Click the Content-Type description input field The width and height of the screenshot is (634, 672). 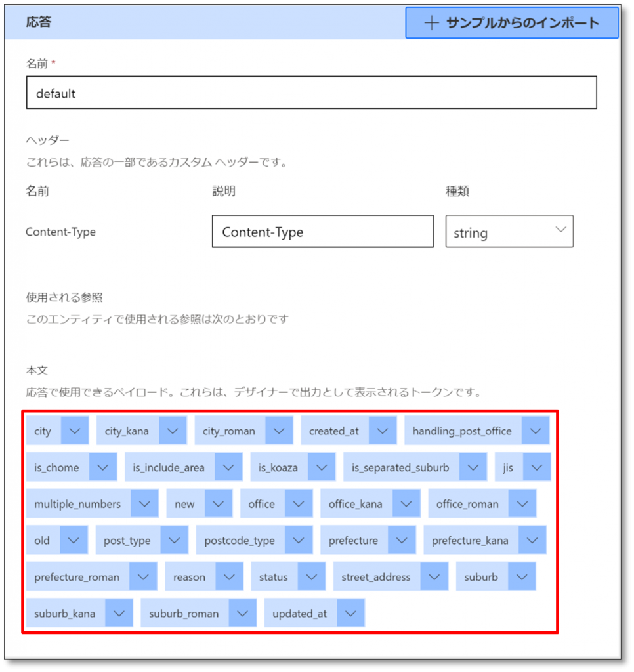click(322, 232)
